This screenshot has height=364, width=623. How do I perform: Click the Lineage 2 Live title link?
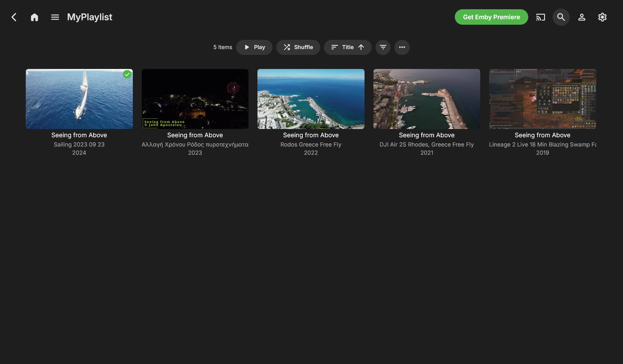point(542,144)
